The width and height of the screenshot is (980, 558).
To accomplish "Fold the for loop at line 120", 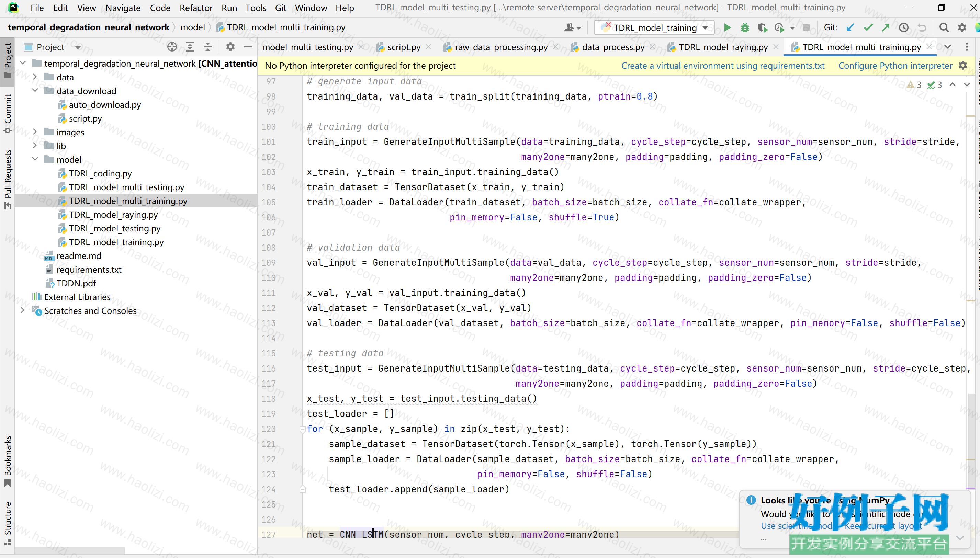I will [302, 429].
